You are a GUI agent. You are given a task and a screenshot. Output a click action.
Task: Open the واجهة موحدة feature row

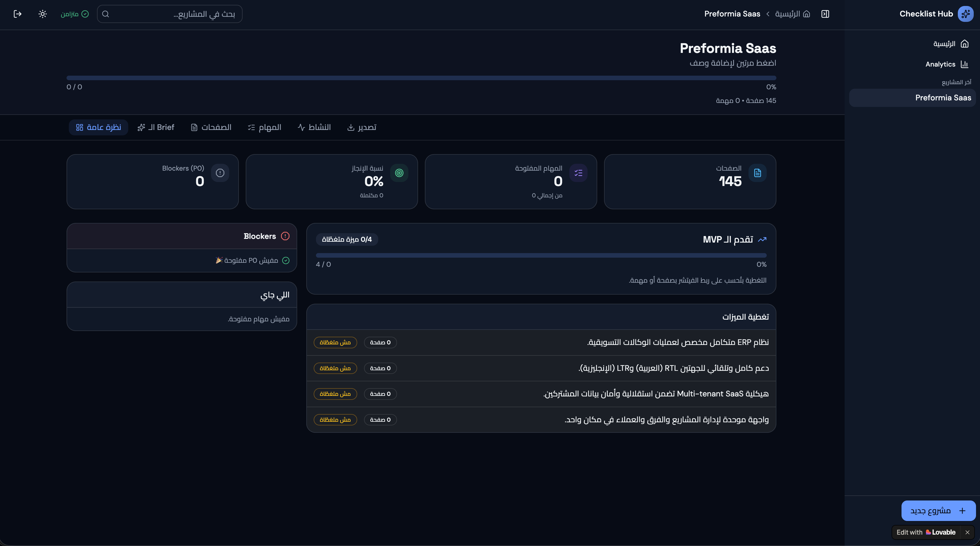pos(541,420)
